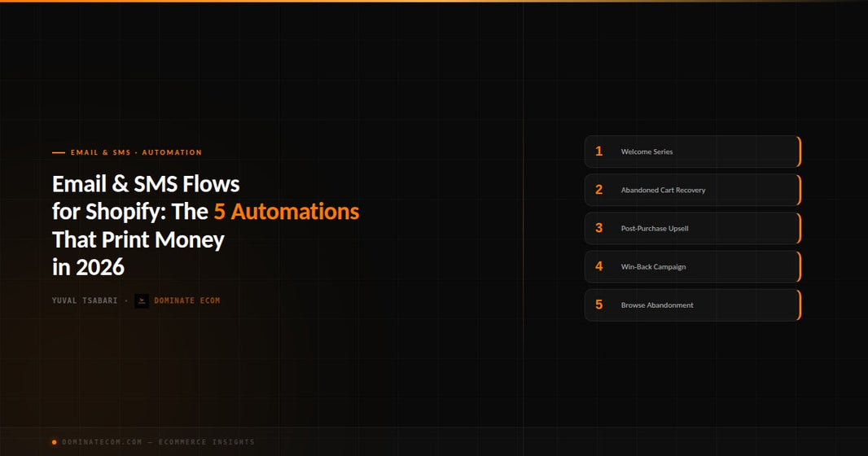Image resolution: width=868 pixels, height=456 pixels.
Task: Select the Post-Purchase Upsell label
Action: (x=655, y=228)
